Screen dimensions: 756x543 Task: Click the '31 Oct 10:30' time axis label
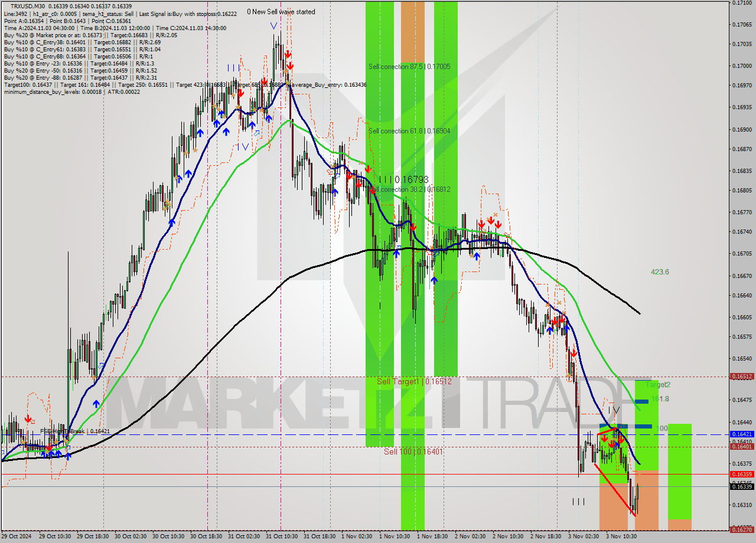click(282, 537)
